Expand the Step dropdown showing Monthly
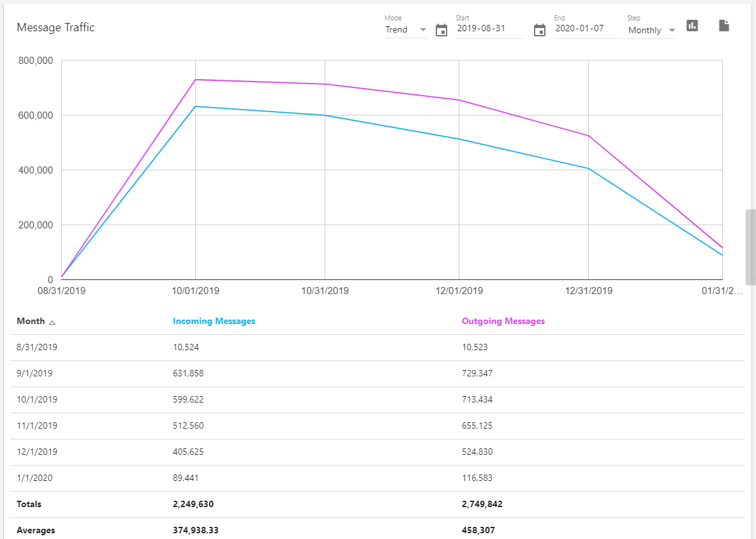This screenshot has height=539, width=756. [651, 30]
